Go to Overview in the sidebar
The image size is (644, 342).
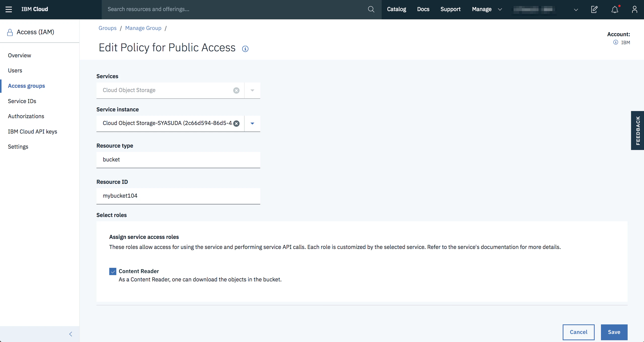pos(19,55)
